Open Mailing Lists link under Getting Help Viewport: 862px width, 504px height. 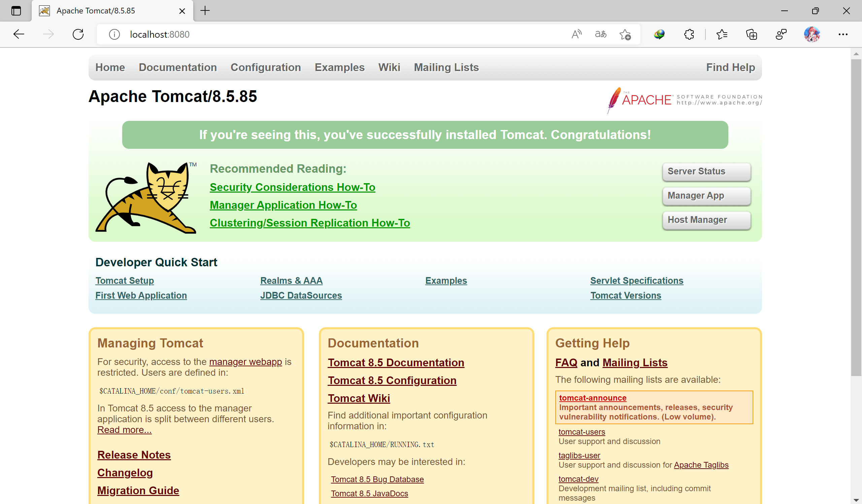[x=635, y=363]
